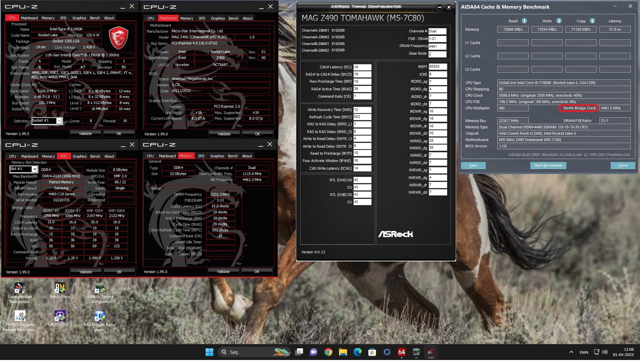Open the About tab in the CPU-Z Mainboard window
Image resolution: width=640 pixels, height=364 pixels.
[247, 18]
